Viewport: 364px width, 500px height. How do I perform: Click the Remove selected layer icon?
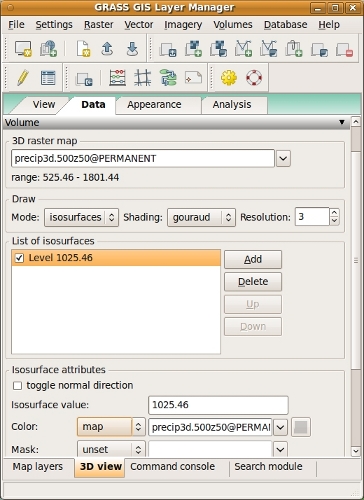[344, 49]
